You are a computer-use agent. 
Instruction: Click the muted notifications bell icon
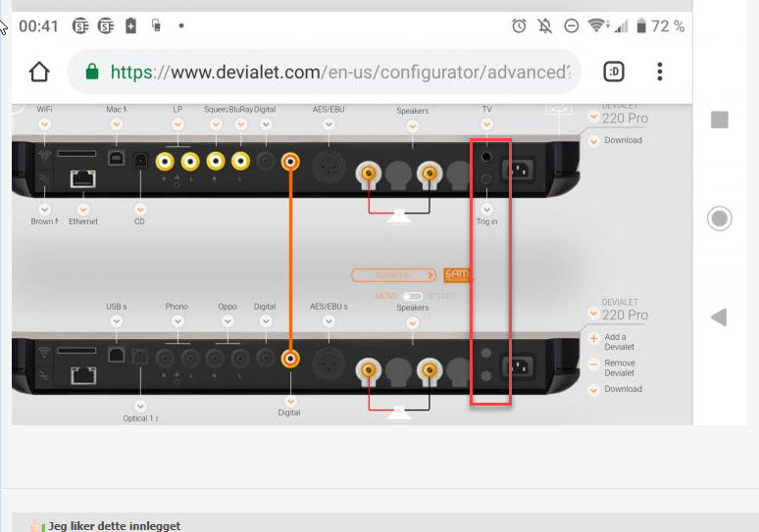pos(545,25)
